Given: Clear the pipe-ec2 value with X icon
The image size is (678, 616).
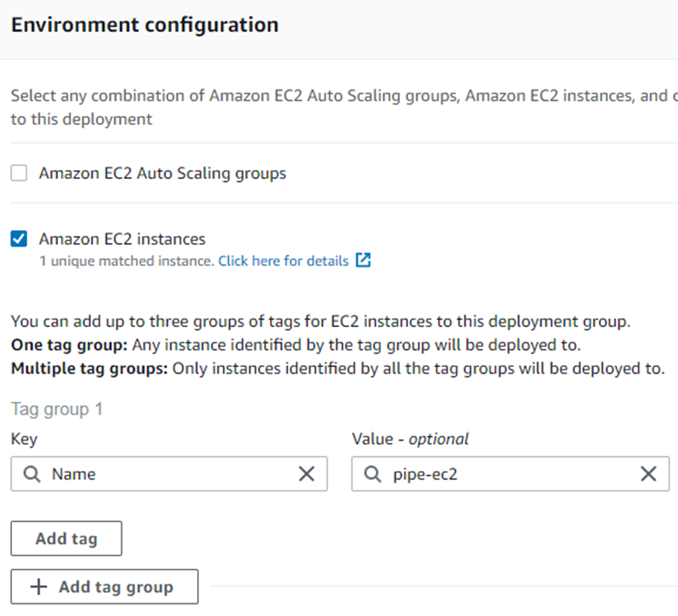Looking at the screenshot, I should [648, 474].
